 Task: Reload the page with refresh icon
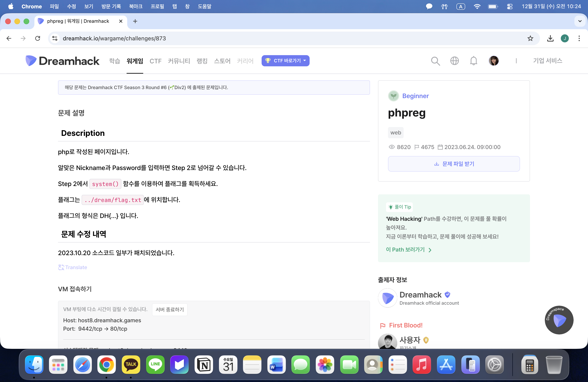click(38, 39)
